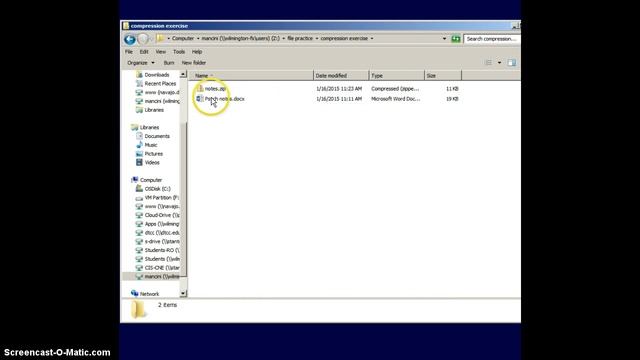Open the Edit menu
Viewport: 640px width, 360px height.
pos(144,52)
